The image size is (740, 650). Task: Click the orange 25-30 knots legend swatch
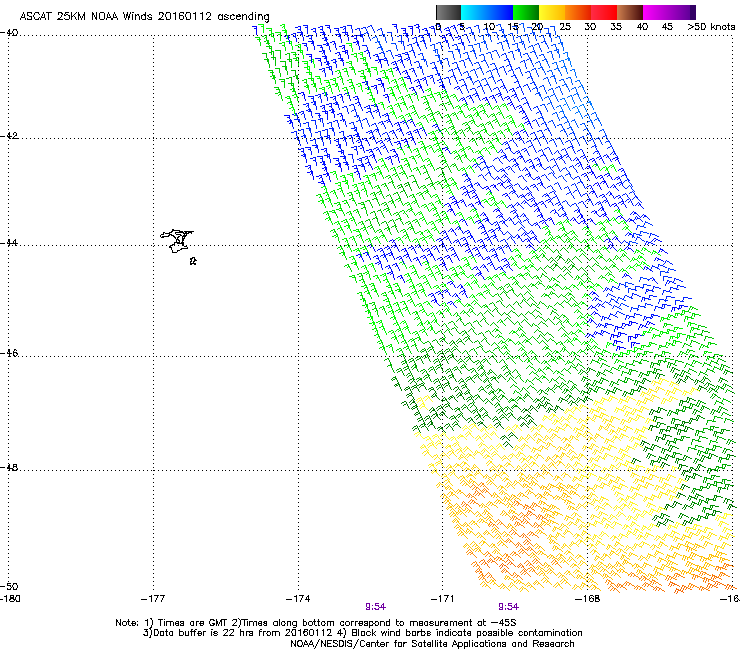pyautogui.click(x=578, y=12)
